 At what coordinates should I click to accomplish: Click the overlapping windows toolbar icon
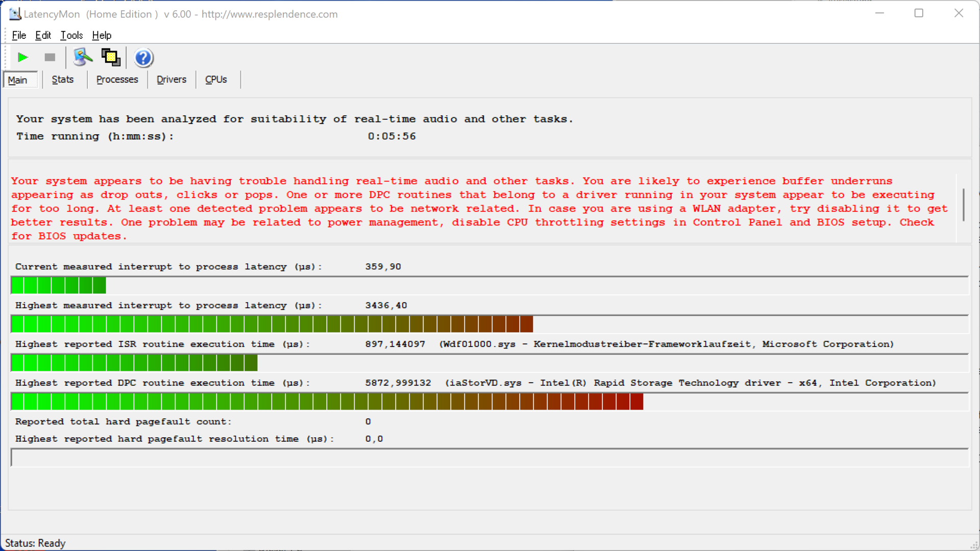(x=111, y=58)
